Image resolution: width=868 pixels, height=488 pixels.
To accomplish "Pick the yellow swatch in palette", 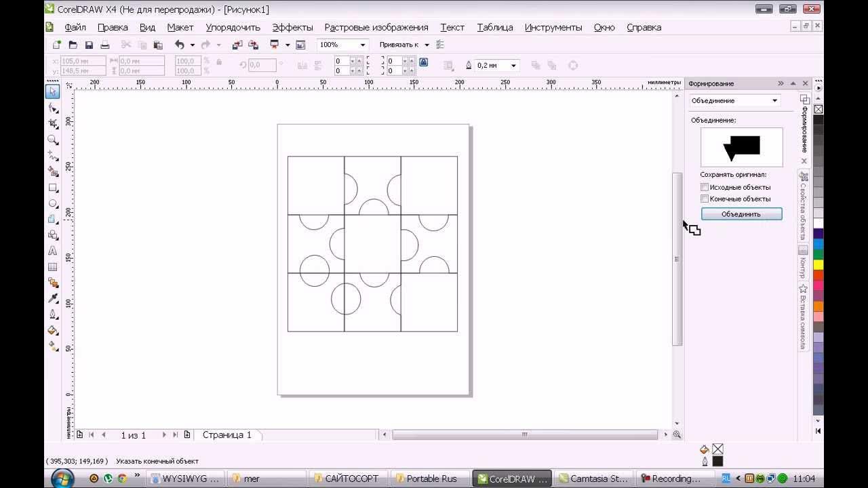I will [x=818, y=264].
